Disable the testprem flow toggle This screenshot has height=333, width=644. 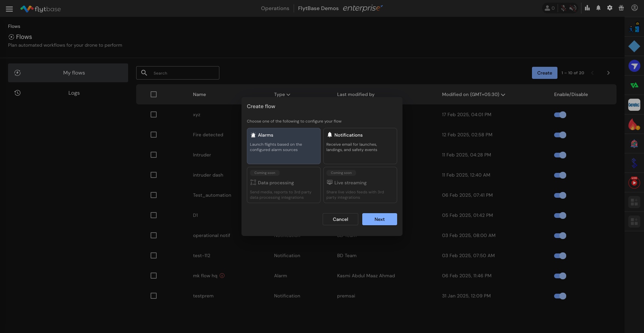click(x=560, y=296)
